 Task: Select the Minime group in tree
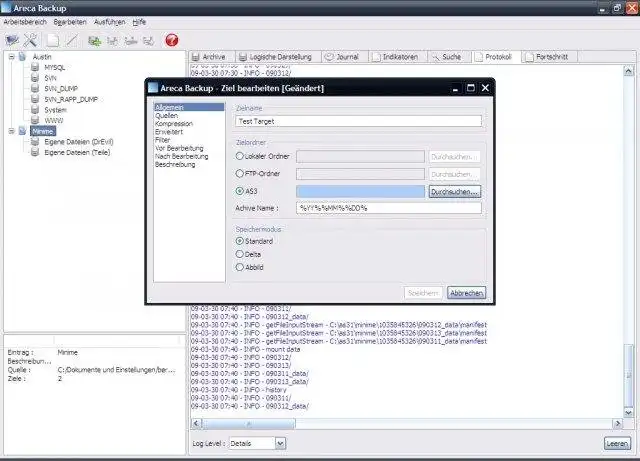pyautogui.click(x=43, y=131)
